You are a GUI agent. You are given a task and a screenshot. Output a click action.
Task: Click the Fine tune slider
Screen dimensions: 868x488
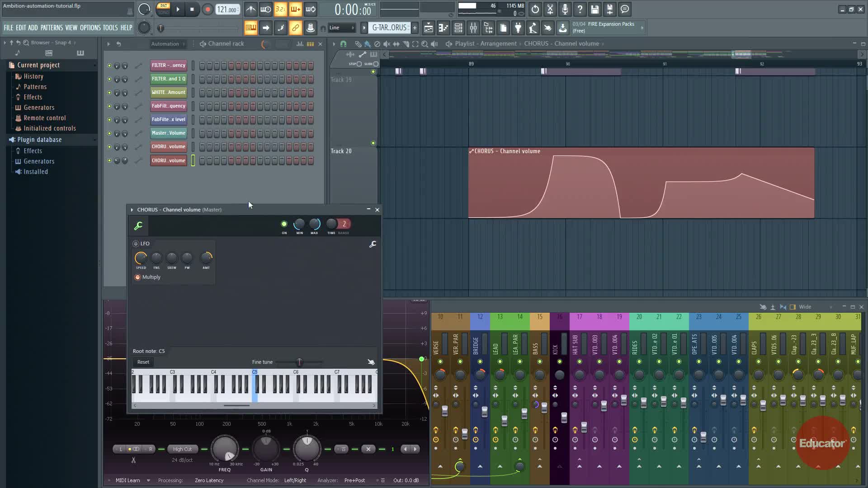299,362
